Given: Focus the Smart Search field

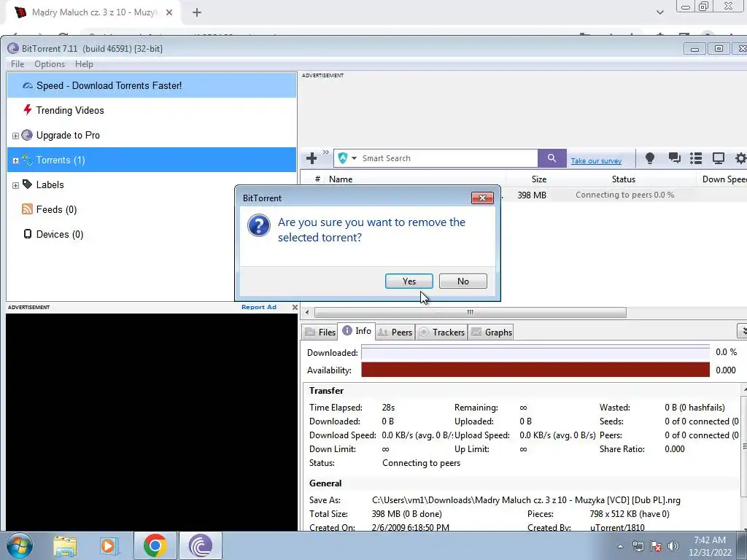Looking at the screenshot, I should (x=448, y=158).
